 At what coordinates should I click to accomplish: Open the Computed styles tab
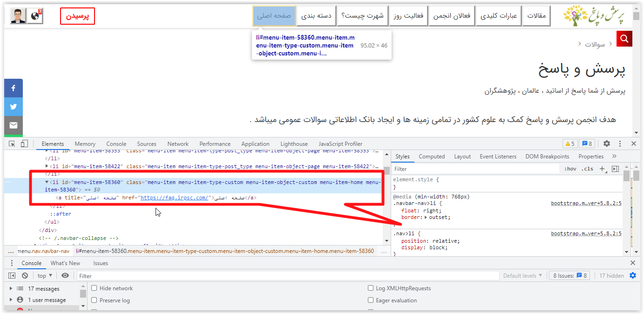[431, 157]
